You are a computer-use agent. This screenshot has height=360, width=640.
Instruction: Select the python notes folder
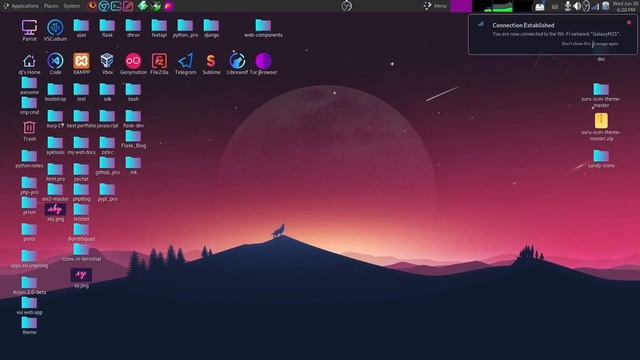click(x=29, y=159)
